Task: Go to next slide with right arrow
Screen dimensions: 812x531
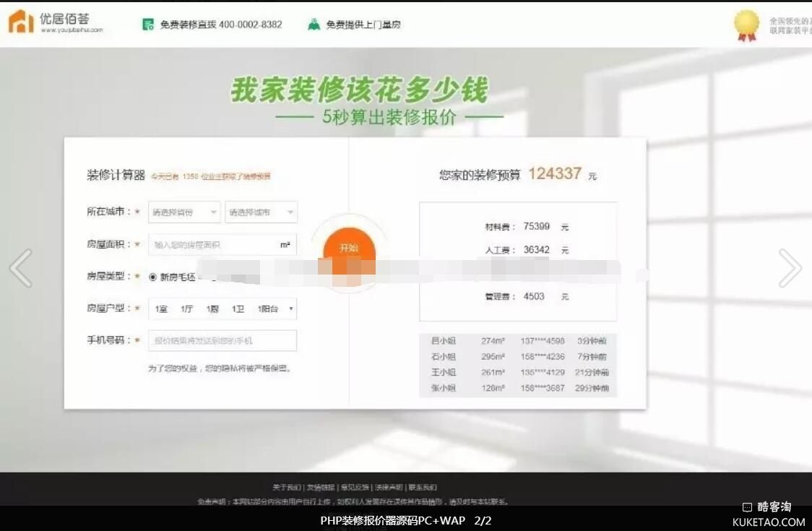Action: pos(790,268)
